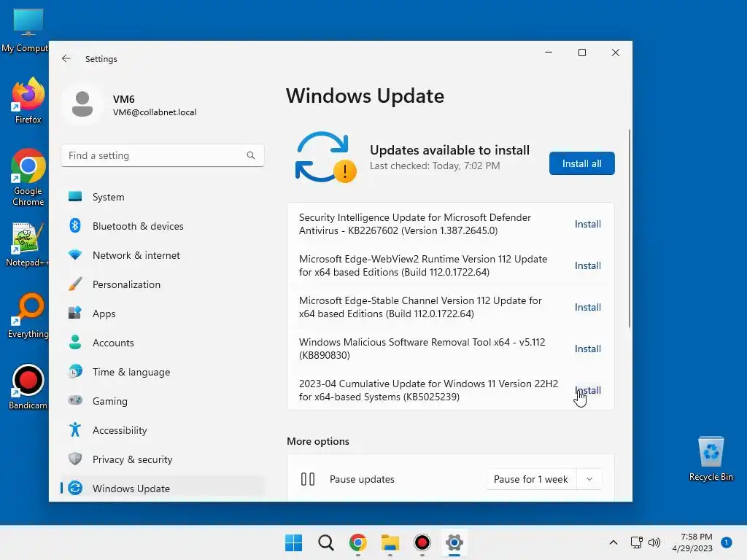
Task: Open System settings
Action: pos(162,197)
